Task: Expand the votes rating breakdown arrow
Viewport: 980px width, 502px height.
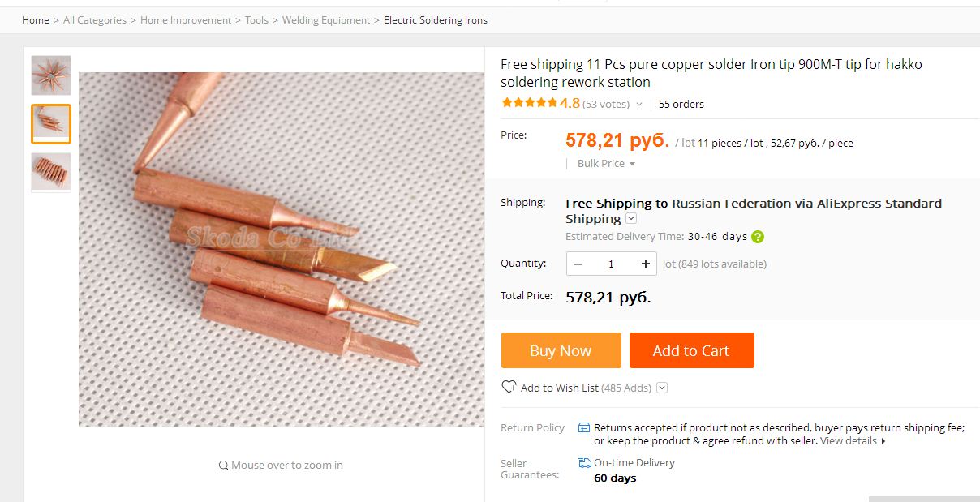Action: point(639,105)
